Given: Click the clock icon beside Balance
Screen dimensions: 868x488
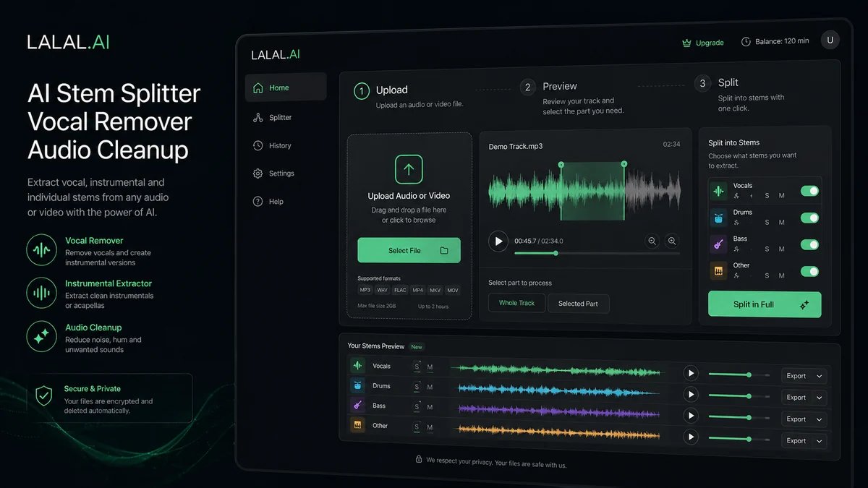Looking at the screenshot, I should 746,42.
